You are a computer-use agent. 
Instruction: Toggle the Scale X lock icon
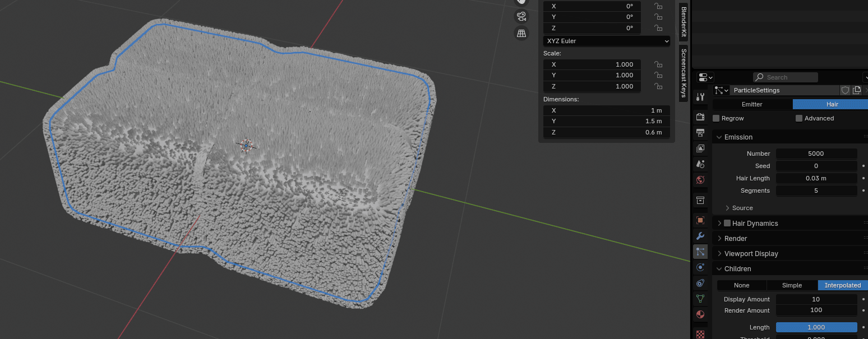658,64
